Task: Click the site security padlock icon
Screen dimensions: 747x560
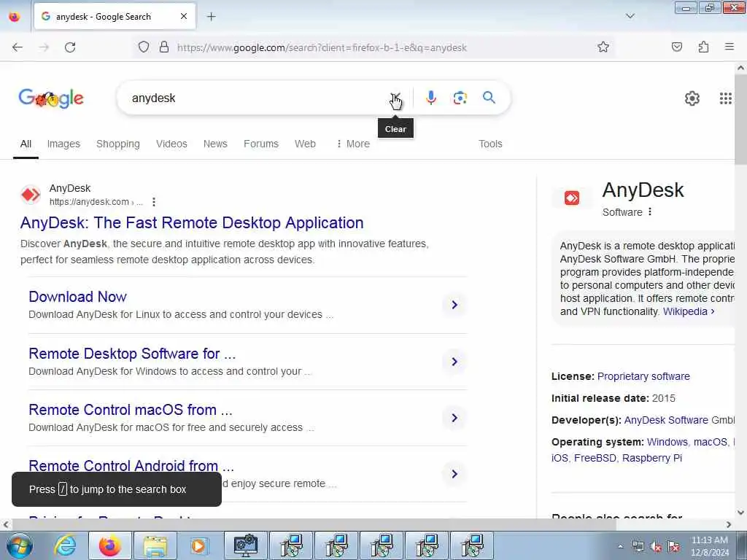Action: [164, 47]
